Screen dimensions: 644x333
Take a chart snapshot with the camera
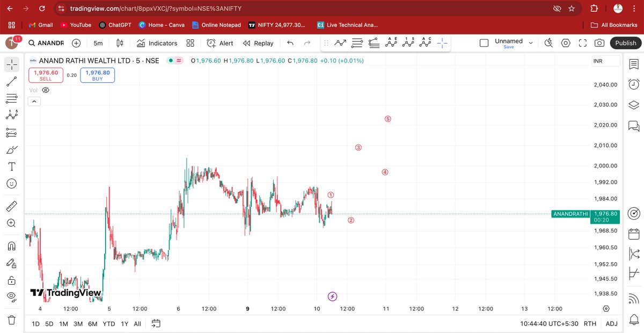(x=599, y=43)
